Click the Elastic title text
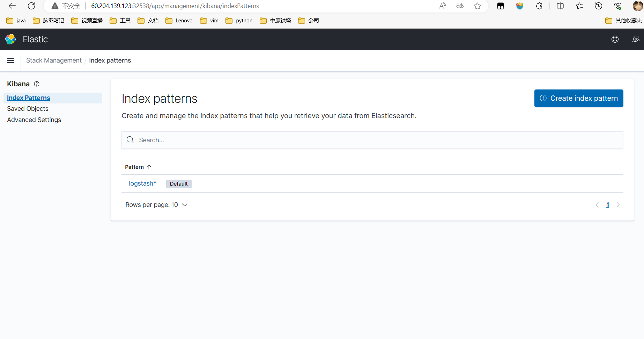644x339 pixels. [35, 39]
